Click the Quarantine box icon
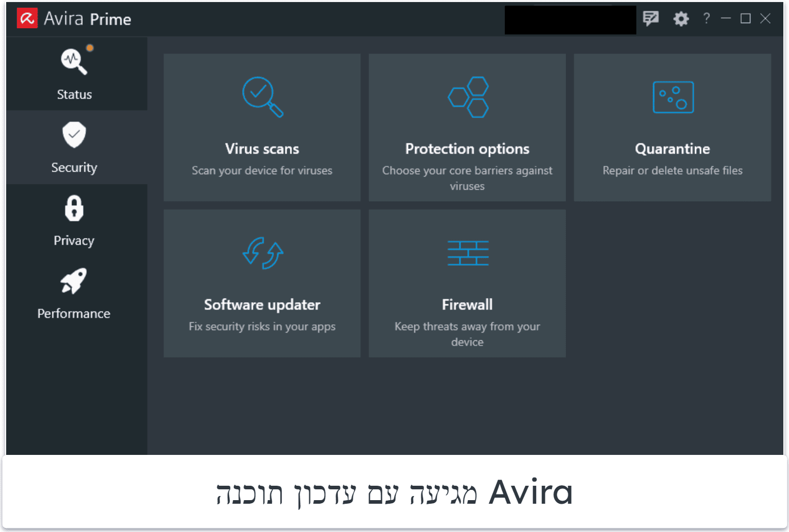The height and width of the screenshot is (532, 789). coord(673,97)
